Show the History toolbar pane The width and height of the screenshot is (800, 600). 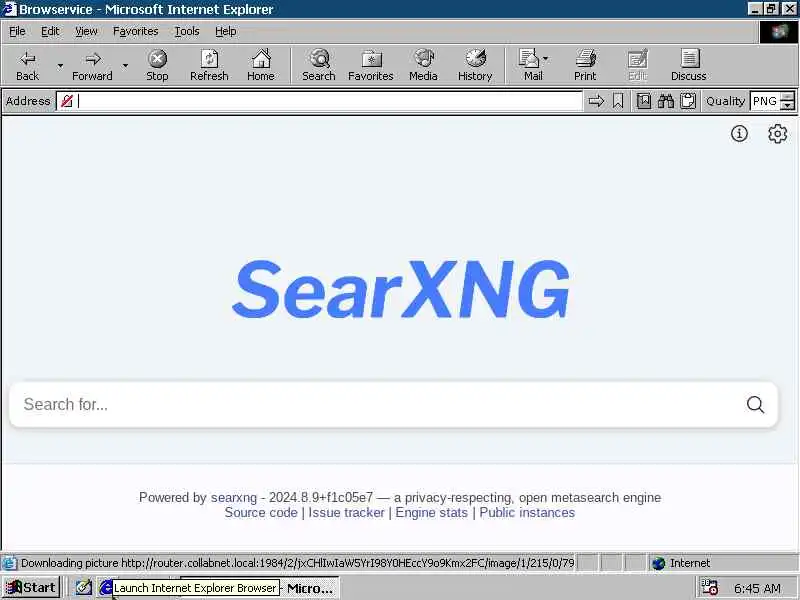(x=475, y=65)
